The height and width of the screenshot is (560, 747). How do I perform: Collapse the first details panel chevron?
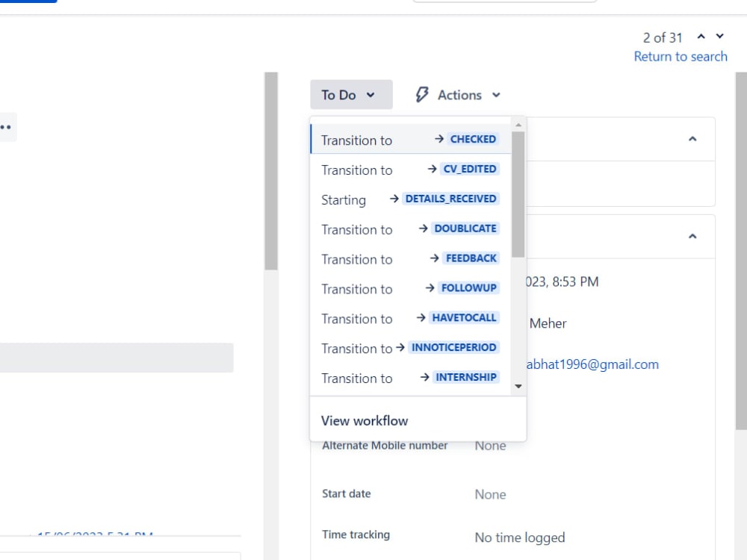point(692,139)
